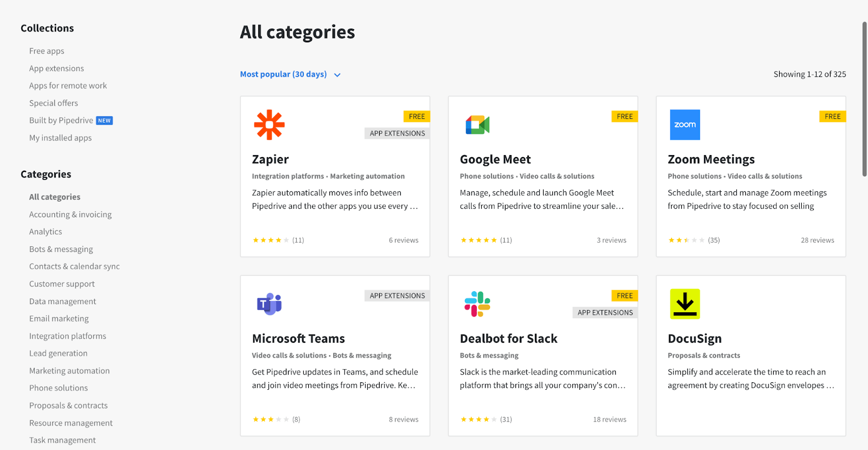The image size is (868, 450).
Task: Open the 18 reviews for Dealbot for Slack
Action: (x=610, y=419)
